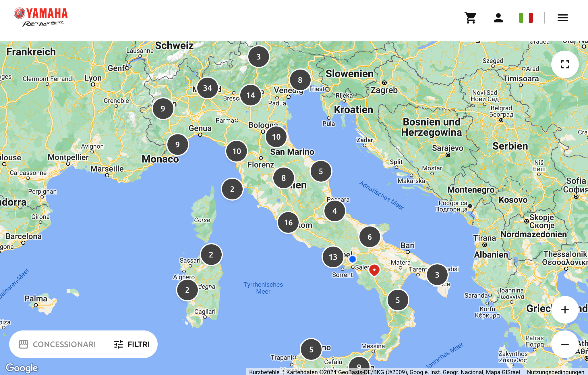The width and height of the screenshot is (588, 375).
Task: Click the Italian flag language selector
Action: [x=526, y=18]
